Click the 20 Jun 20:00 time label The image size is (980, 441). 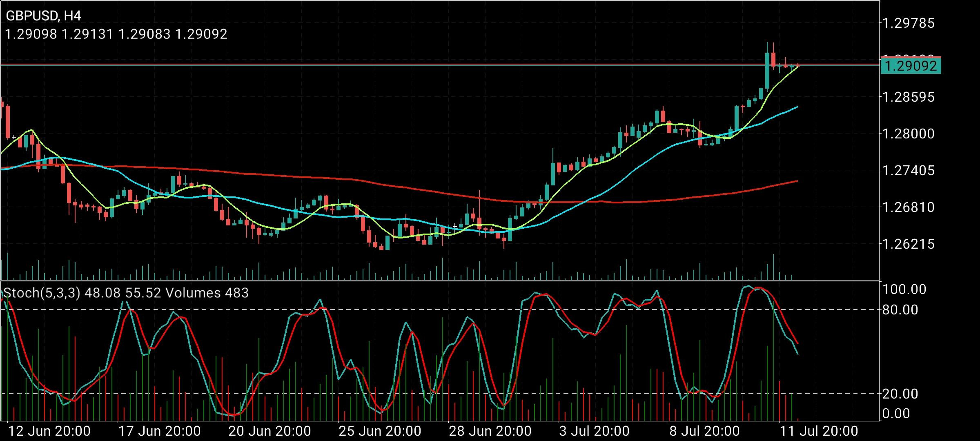click(x=270, y=431)
